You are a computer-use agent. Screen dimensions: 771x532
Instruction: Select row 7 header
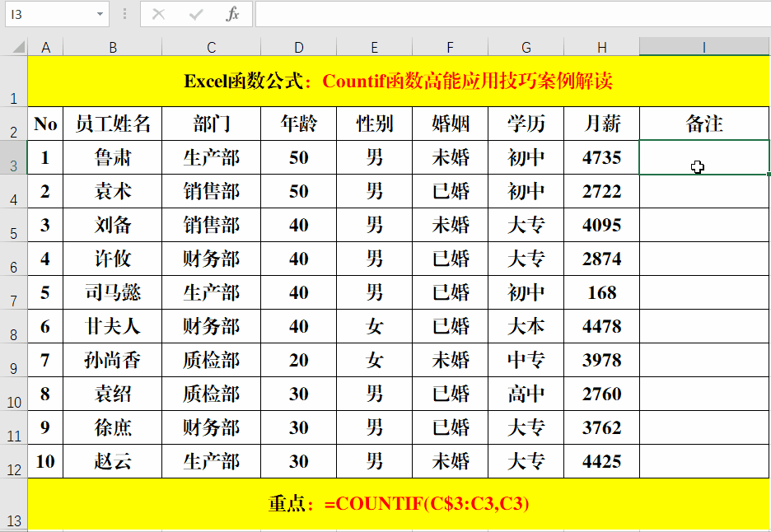pyautogui.click(x=14, y=292)
